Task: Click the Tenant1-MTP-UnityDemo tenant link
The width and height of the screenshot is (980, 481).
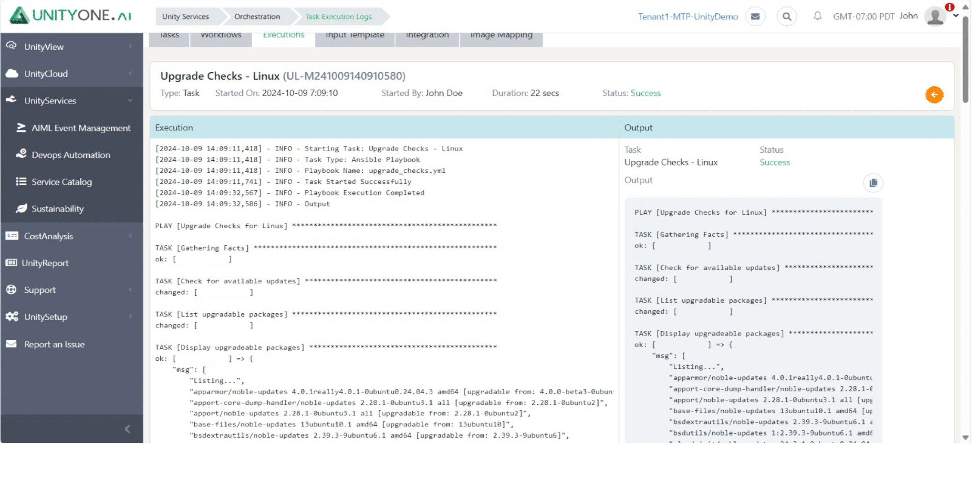Action: [688, 16]
